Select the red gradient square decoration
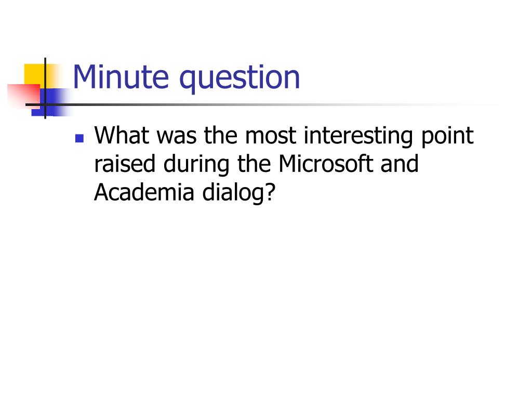This screenshot has height=399, width=532. coord(24,96)
